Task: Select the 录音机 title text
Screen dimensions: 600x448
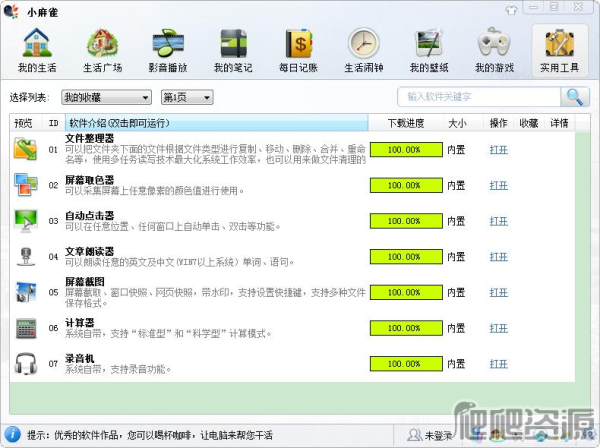Action: (80, 358)
